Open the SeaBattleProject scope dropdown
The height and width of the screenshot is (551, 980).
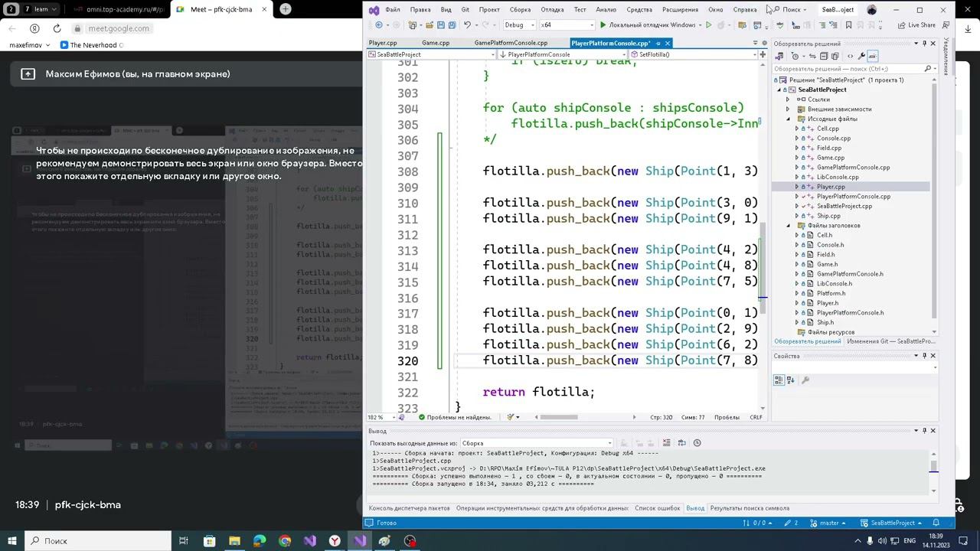click(x=432, y=54)
